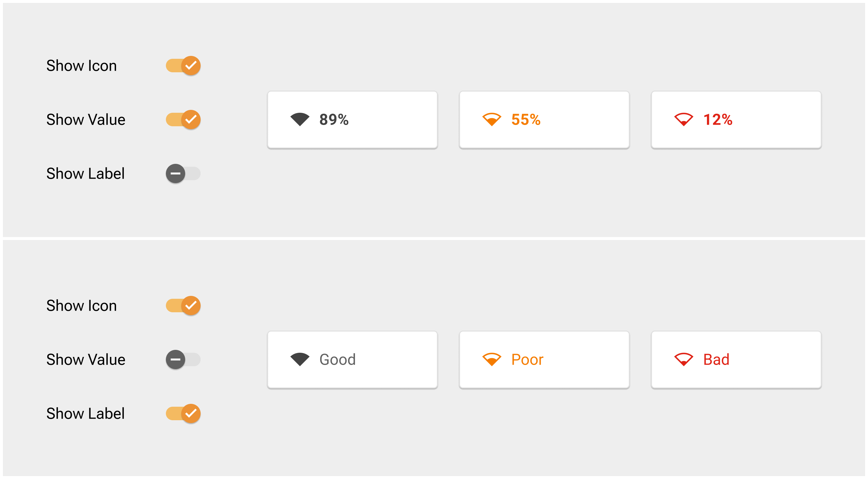
Task: Click the orange wifi icon beside 55%
Action: tap(492, 120)
